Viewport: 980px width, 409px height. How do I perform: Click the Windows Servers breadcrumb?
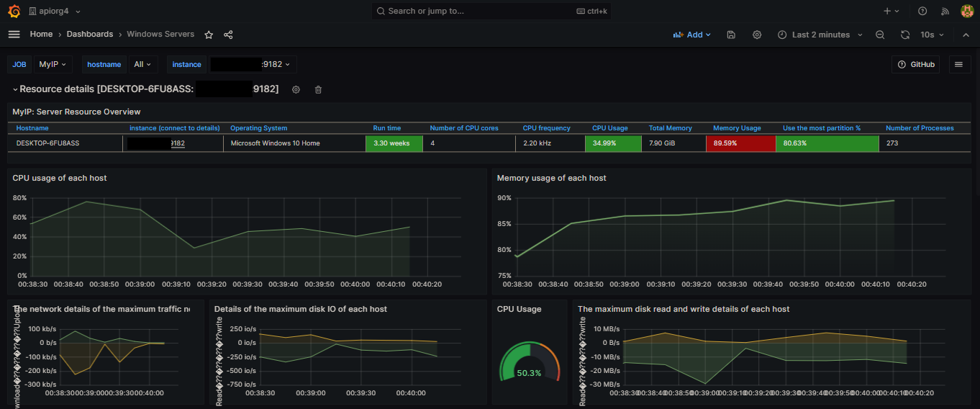pos(160,35)
